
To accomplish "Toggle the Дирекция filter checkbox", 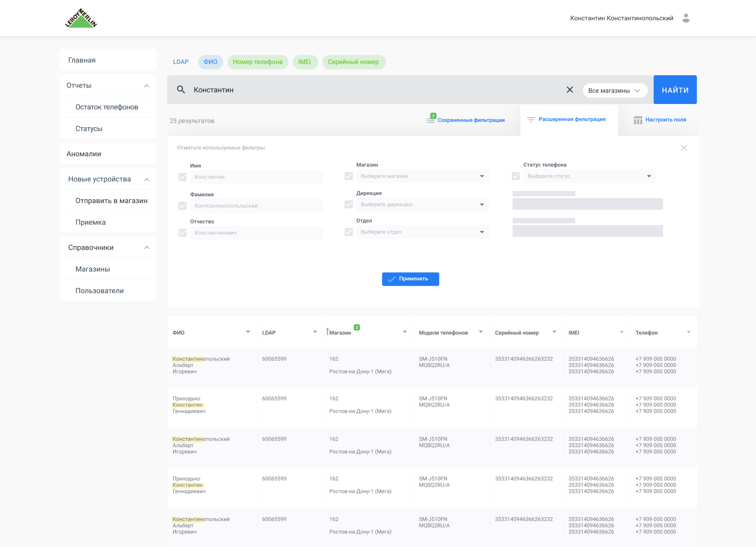I will pyautogui.click(x=349, y=204).
